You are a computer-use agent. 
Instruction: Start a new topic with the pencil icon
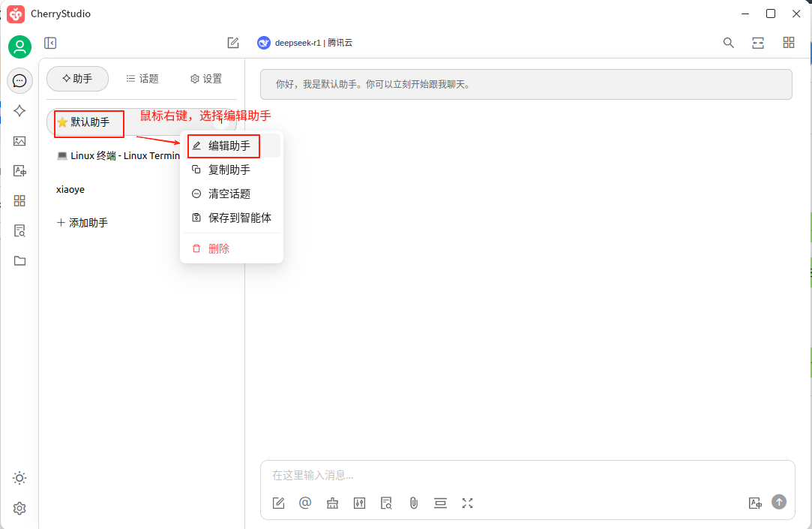coord(232,43)
